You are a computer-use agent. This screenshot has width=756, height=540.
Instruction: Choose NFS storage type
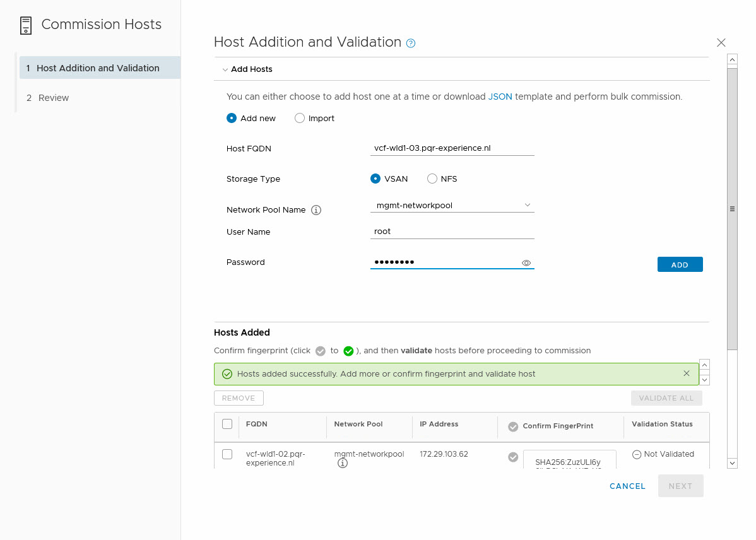(432, 179)
